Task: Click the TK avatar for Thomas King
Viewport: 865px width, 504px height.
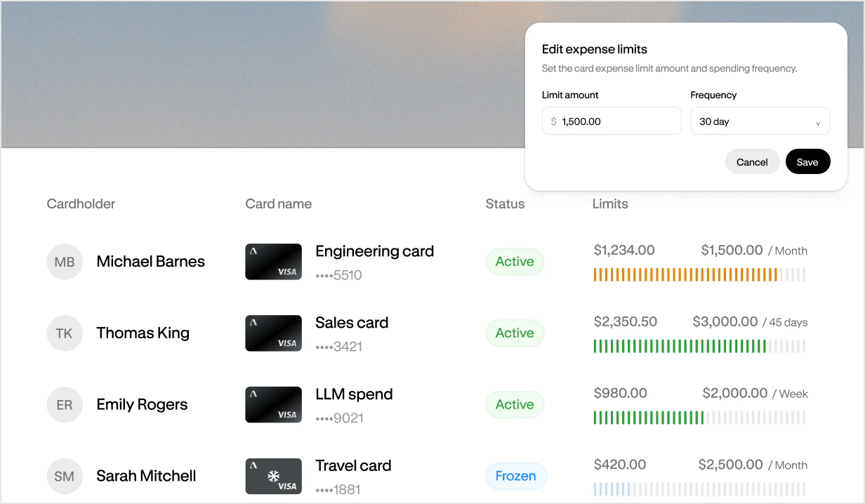Action: [x=65, y=333]
